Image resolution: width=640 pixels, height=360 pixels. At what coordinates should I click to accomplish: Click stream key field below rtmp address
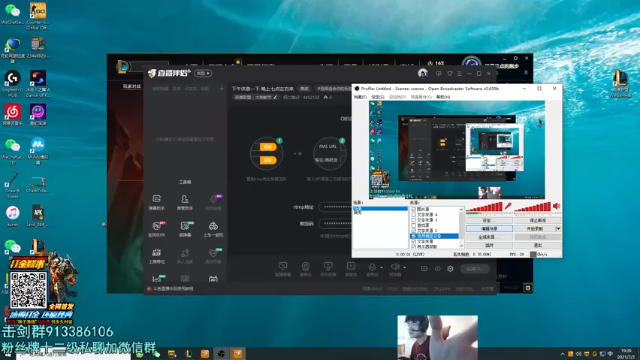[335, 223]
